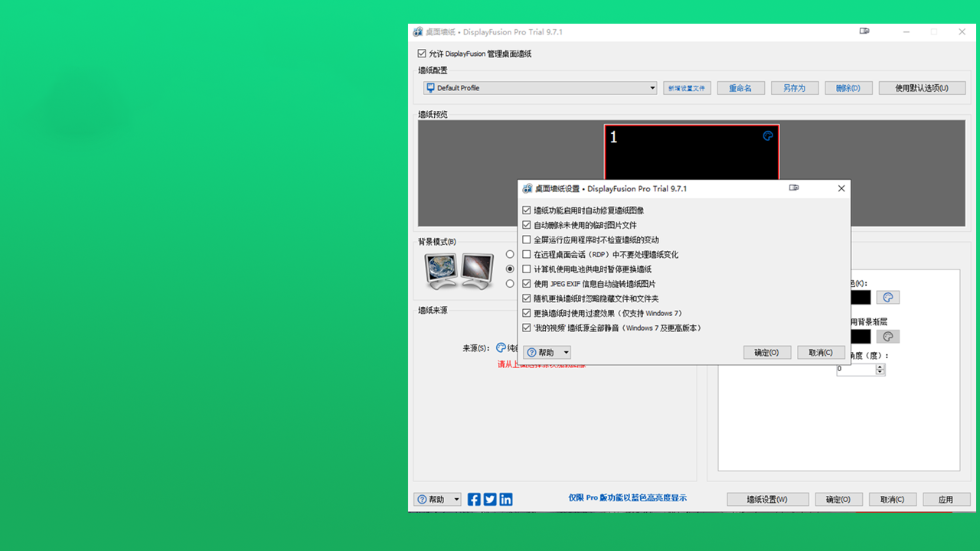980x551 pixels.
Task: Uncheck '我的视频' 墙纸源全部静音 option
Action: point(527,328)
